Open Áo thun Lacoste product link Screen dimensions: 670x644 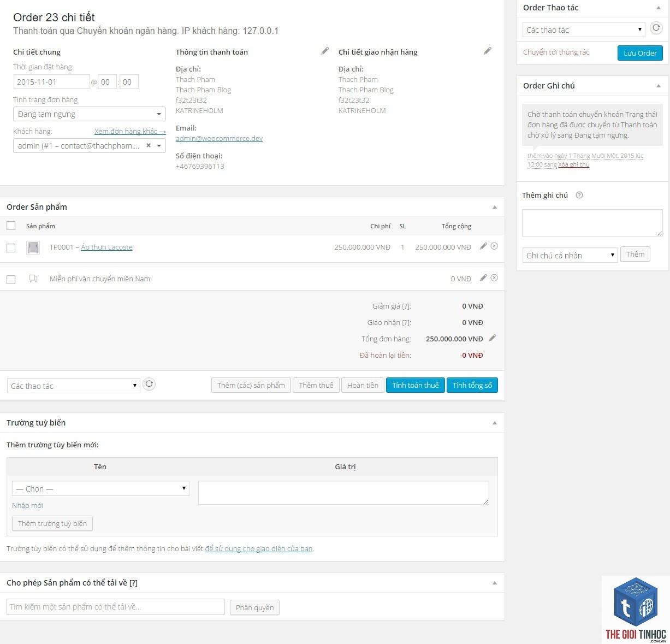coord(106,247)
